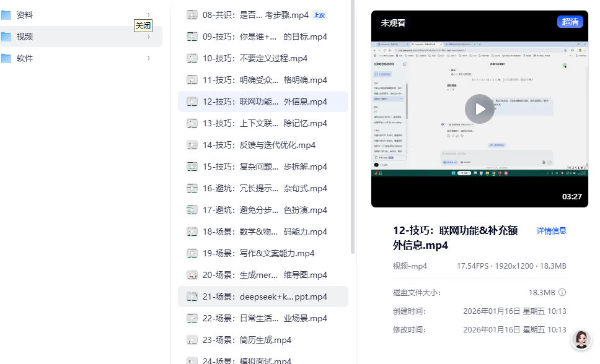600x364 pixels.
Task: Click the assistant avatar icon
Action: (x=581, y=339)
